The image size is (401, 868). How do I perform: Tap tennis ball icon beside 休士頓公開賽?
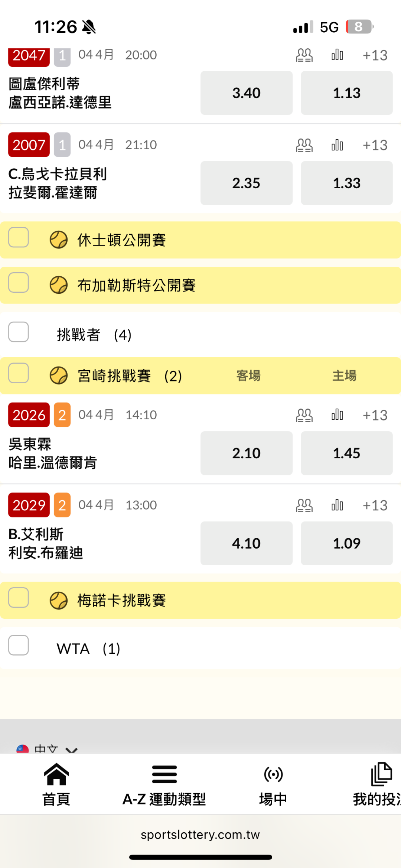[59, 240]
